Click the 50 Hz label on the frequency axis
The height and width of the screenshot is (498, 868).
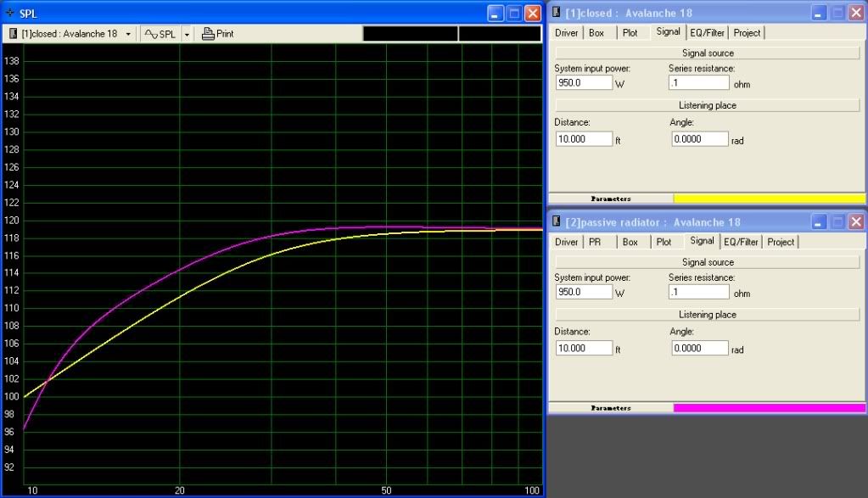(x=386, y=490)
